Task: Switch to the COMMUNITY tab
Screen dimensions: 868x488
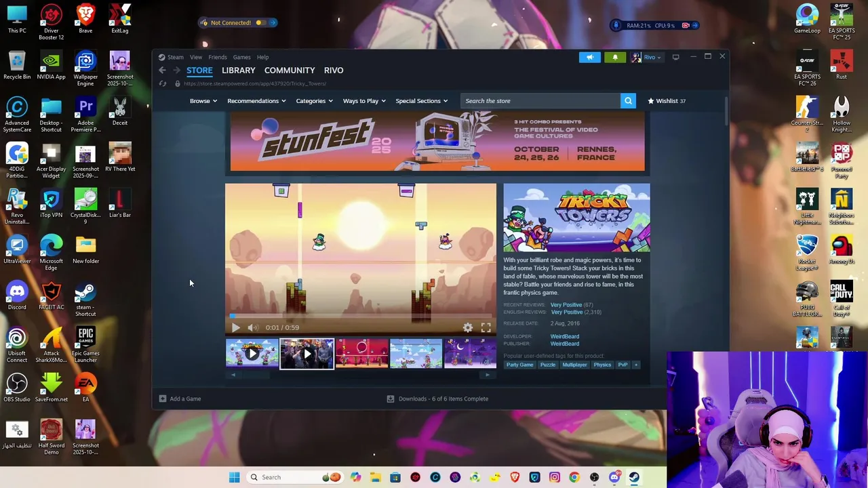Action: 290,70
